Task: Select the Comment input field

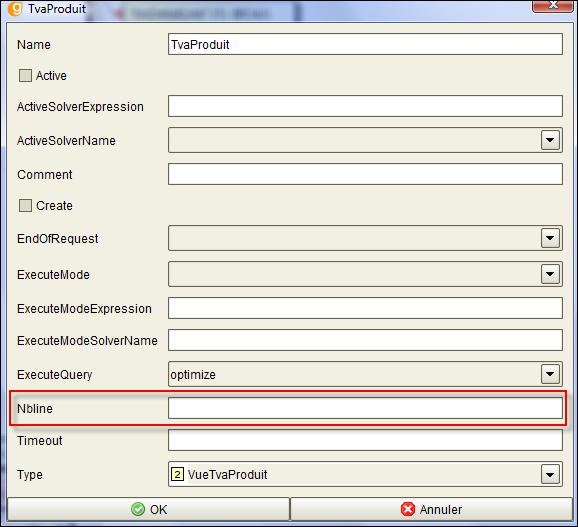Action: [365, 174]
